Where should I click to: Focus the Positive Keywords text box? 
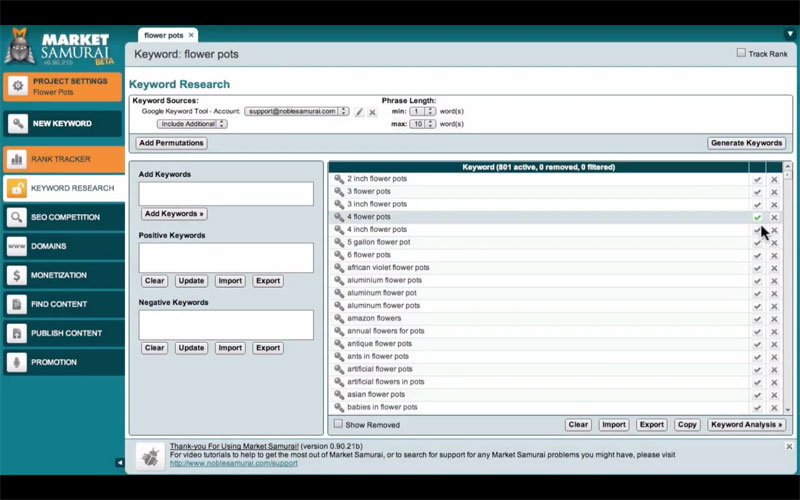tap(226, 258)
